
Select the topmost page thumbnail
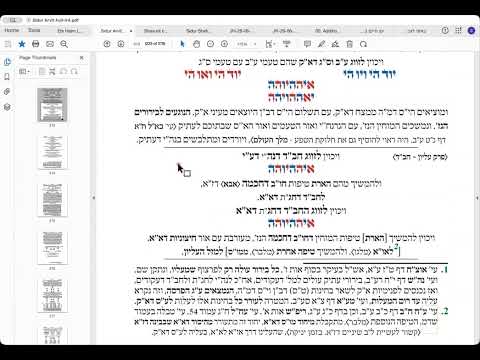click(x=52, y=105)
